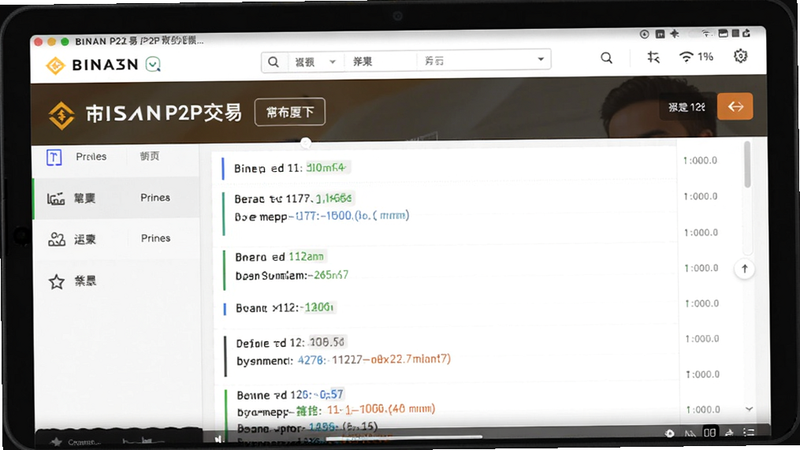Click the Wi-Fi 1% indicator in header
This screenshot has width=800, height=450.
[696, 57]
